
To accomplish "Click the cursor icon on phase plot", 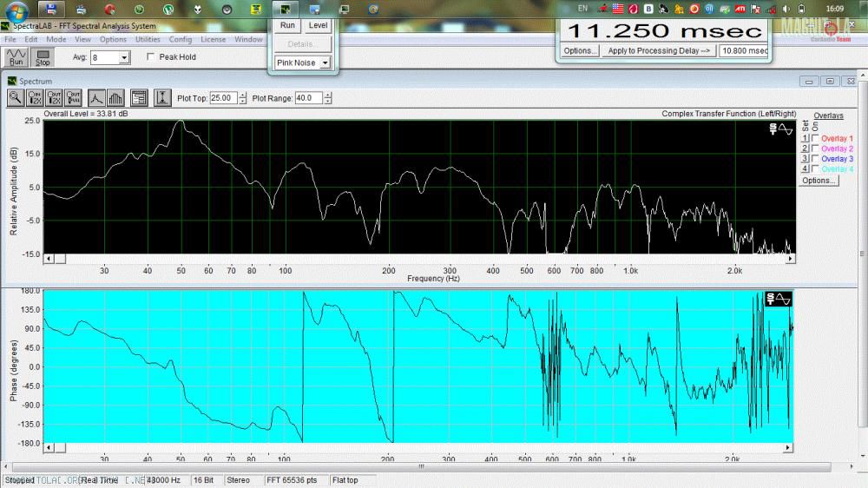I will tap(779, 299).
